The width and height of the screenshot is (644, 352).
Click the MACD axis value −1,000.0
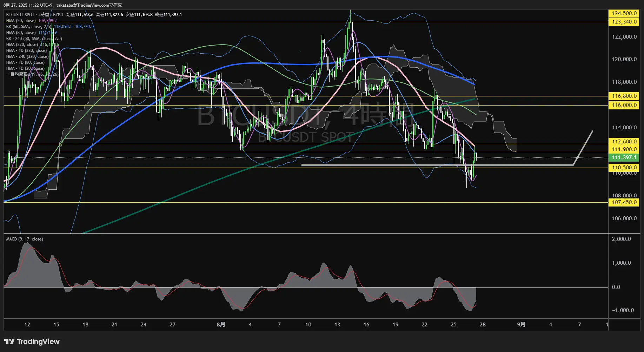[x=623, y=310]
